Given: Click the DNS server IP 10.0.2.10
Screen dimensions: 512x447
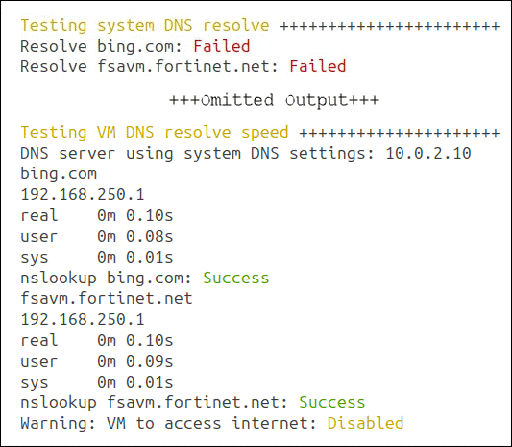Looking at the screenshot, I should pos(428,153).
